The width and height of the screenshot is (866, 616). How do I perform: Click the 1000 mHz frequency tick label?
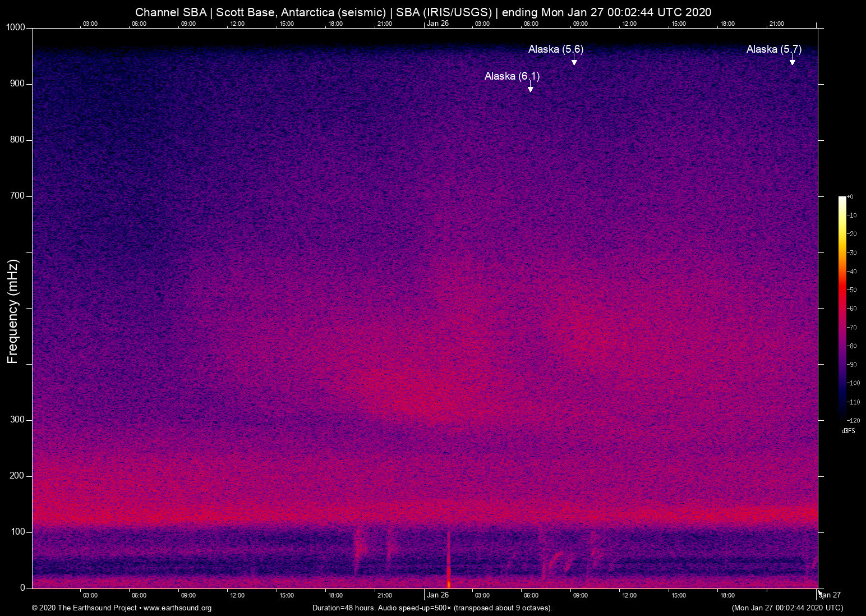coord(15,27)
